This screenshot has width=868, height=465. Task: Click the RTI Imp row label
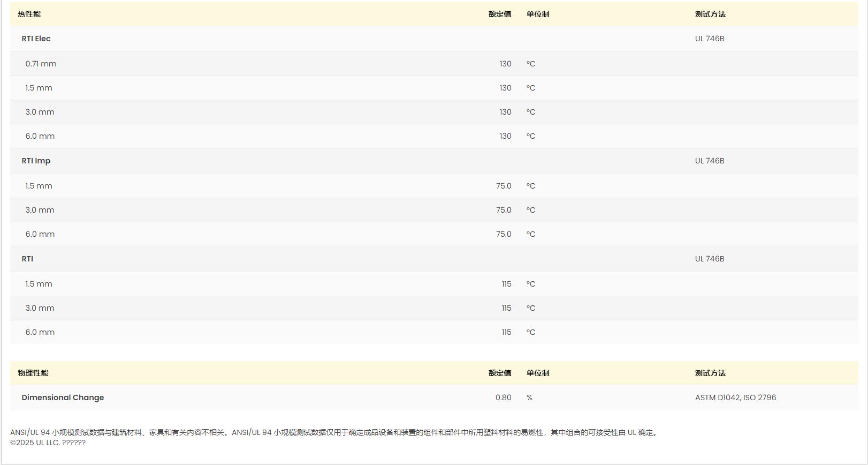click(x=36, y=161)
